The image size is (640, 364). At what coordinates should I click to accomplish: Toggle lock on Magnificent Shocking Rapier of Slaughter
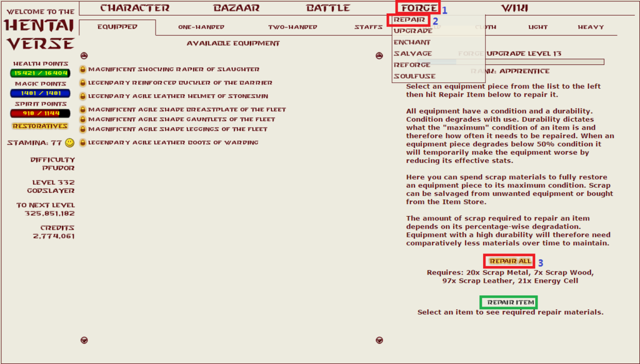point(82,69)
